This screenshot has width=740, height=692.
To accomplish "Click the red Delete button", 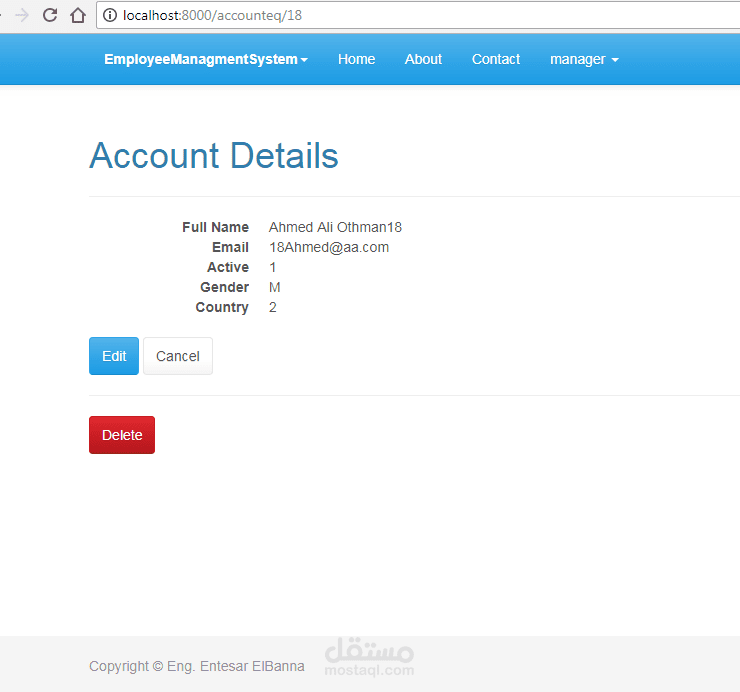I will point(122,435).
